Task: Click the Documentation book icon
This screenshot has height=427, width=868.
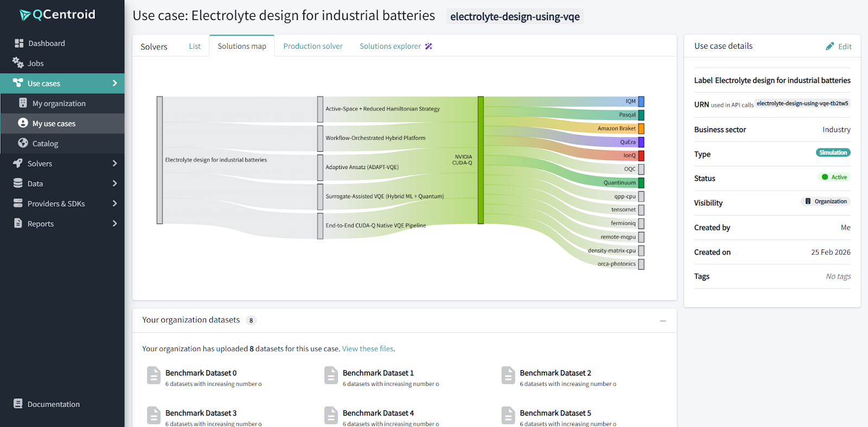Action: tap(18, 404)
